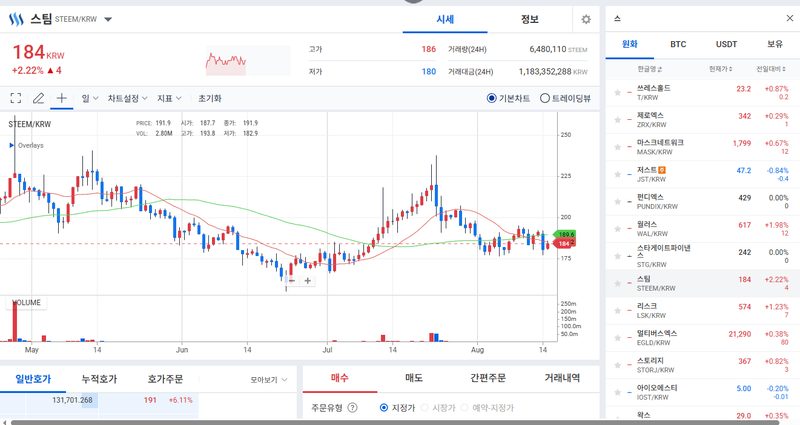Open 차트설정 dropdown

[127, 98]
